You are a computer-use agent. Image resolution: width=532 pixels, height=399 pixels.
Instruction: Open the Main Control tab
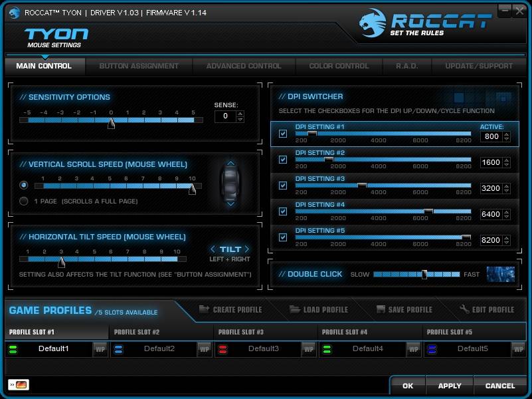[44, 66]
